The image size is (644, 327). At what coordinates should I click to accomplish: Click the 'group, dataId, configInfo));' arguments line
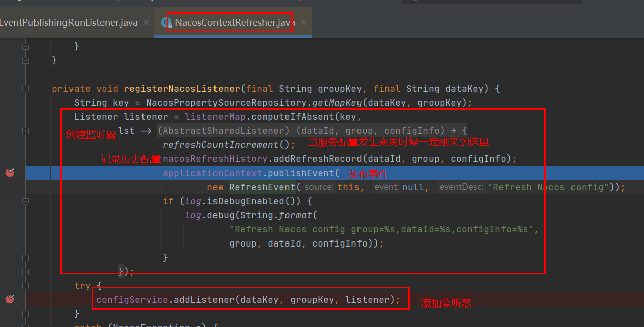[306, 243]
